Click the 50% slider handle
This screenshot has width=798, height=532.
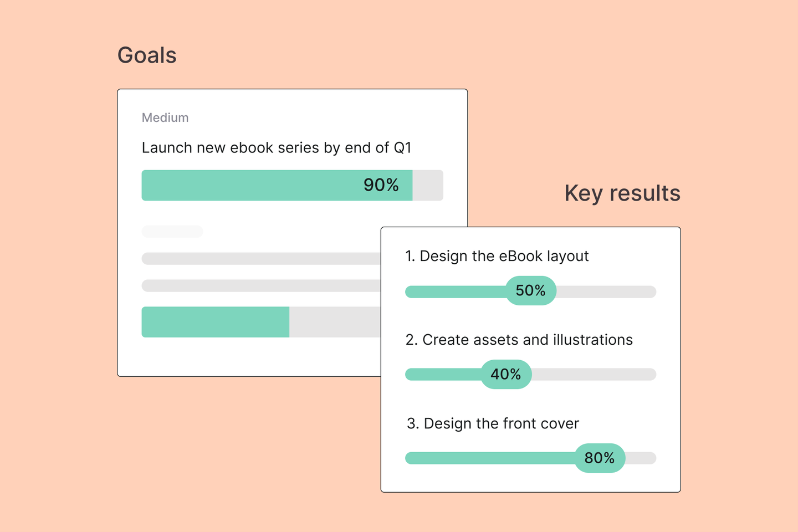pos(531,290)
